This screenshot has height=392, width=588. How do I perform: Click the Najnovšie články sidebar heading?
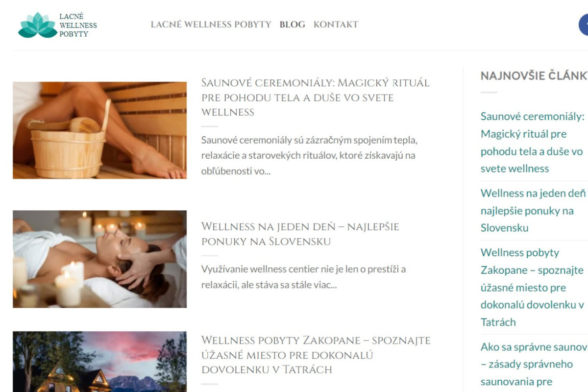[x=534, y=75]
